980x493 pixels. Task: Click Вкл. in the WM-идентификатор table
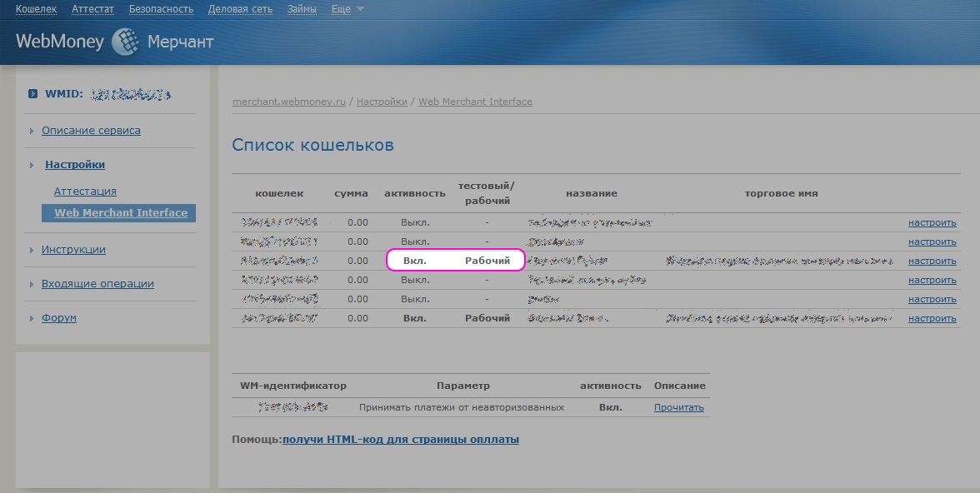pos(611,407)
